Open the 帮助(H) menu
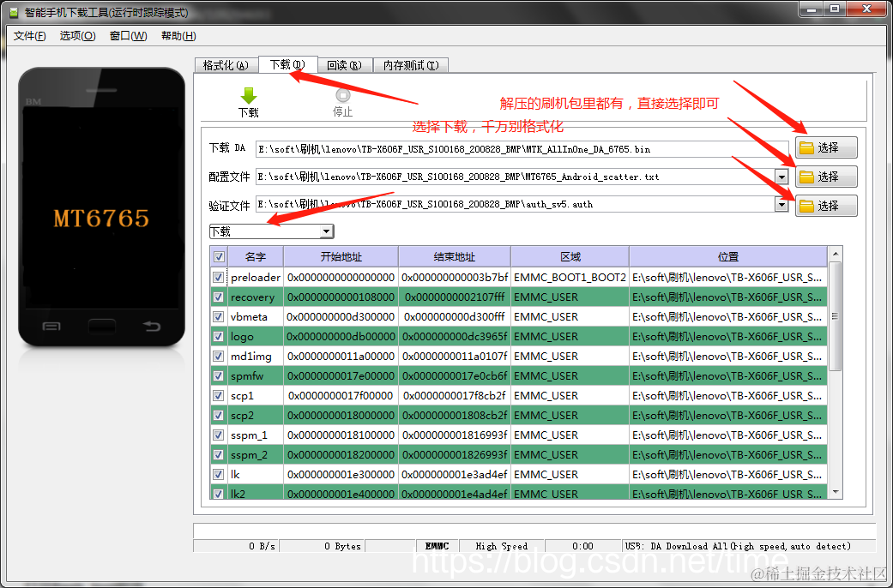The image size is (893, 588). click(x=178, y=36)
